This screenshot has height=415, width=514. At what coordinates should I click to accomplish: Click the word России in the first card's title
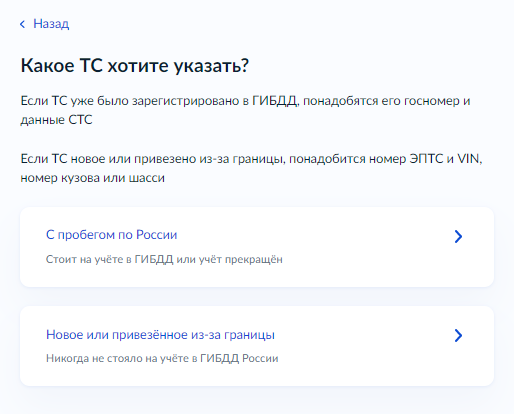pyautogui.click(x=157, y=235)
